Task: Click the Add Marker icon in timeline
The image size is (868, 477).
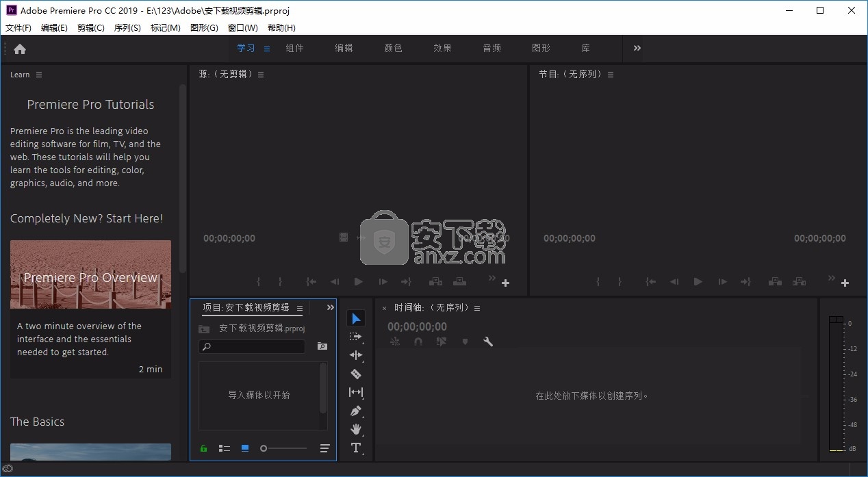Action: (x=465, y=341)
